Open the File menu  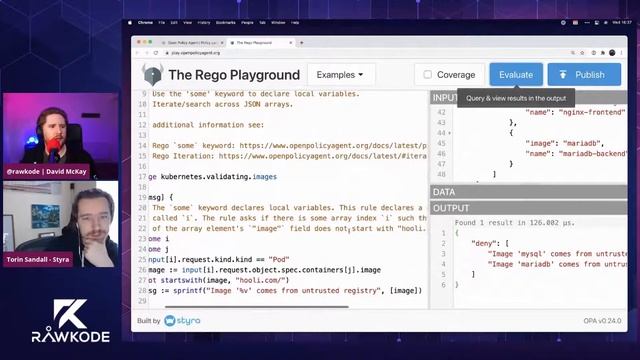(x=162, y=23)
